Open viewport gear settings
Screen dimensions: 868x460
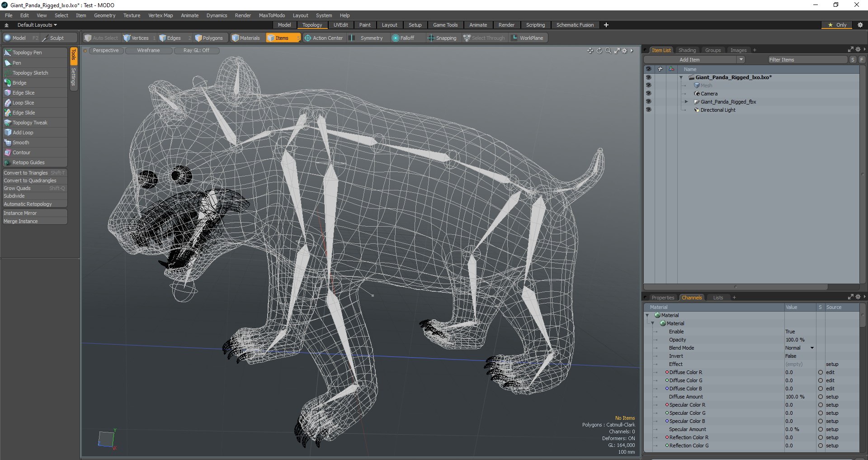click(625, 51)
